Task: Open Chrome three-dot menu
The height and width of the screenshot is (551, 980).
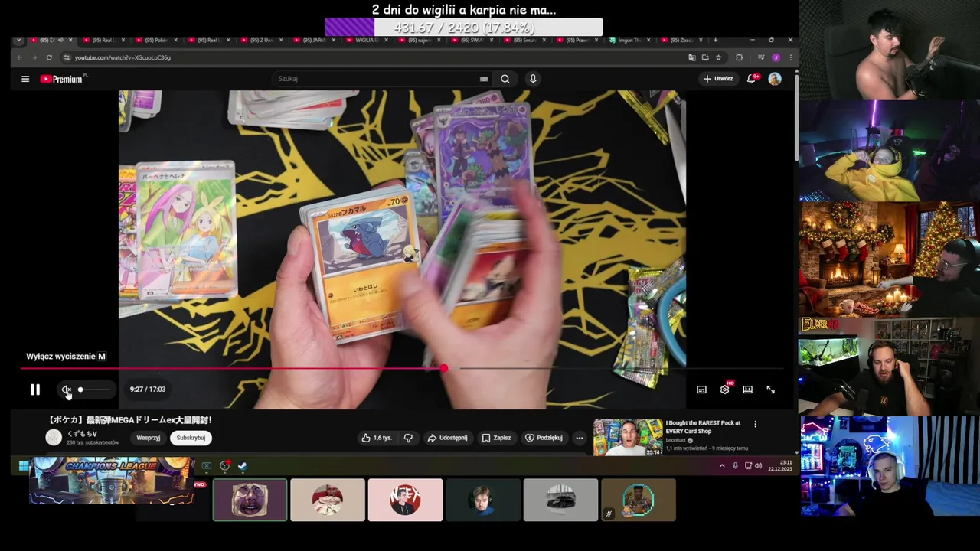Action: coord(790,57)
